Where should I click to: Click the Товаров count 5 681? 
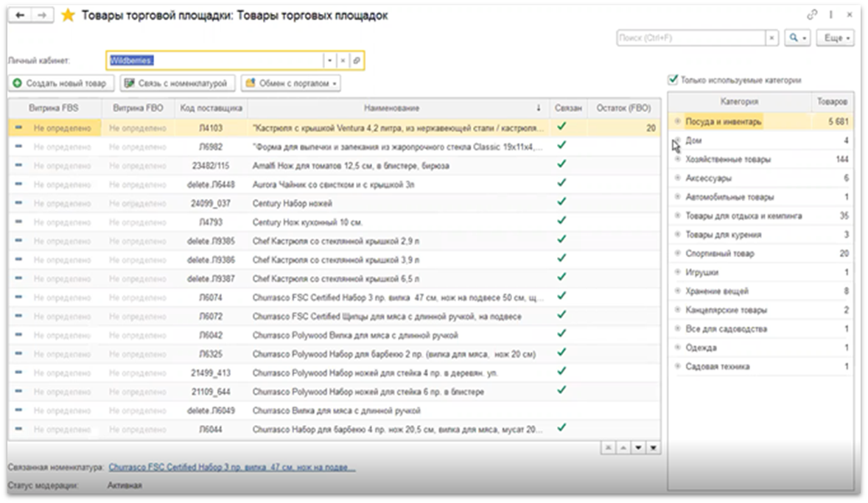tap(839, 122)
